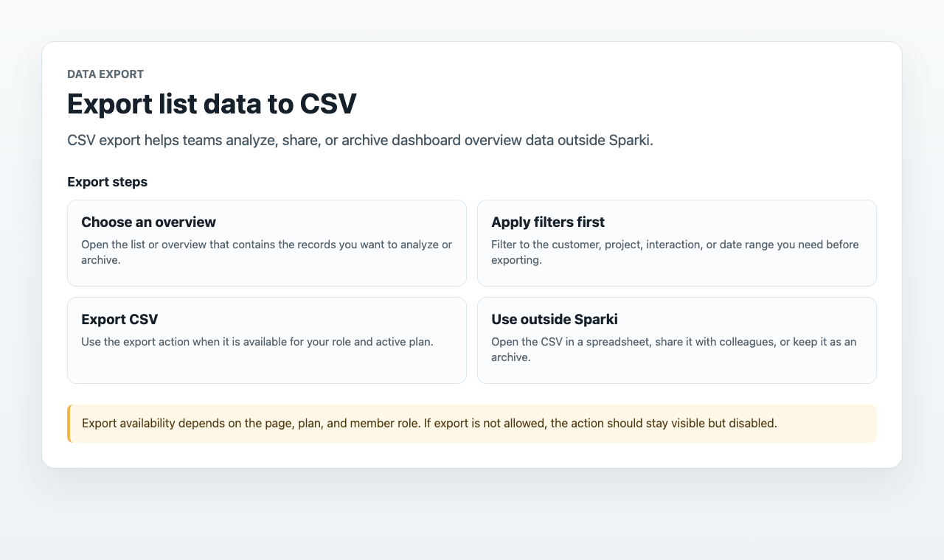Click the Export CSV step heading
Screen dimensions: 944x560
coord(119,319)
